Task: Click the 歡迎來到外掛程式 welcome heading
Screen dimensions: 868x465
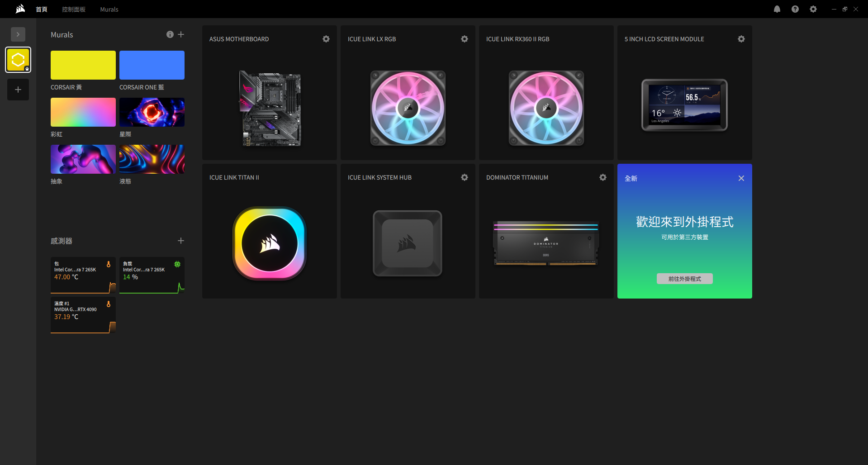Action: (x=685, y=222)
